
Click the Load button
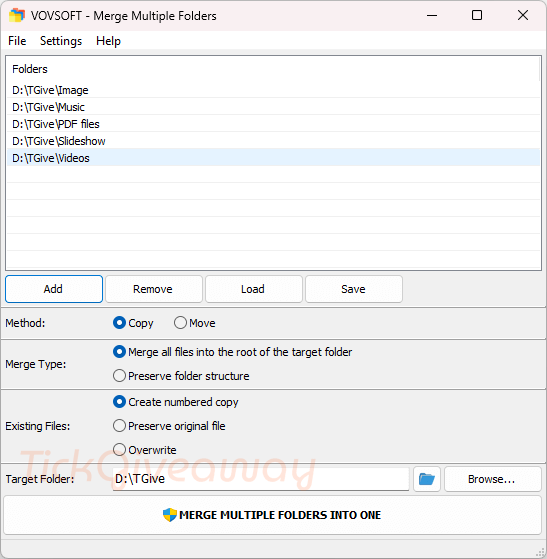click(x=254, y=289)
